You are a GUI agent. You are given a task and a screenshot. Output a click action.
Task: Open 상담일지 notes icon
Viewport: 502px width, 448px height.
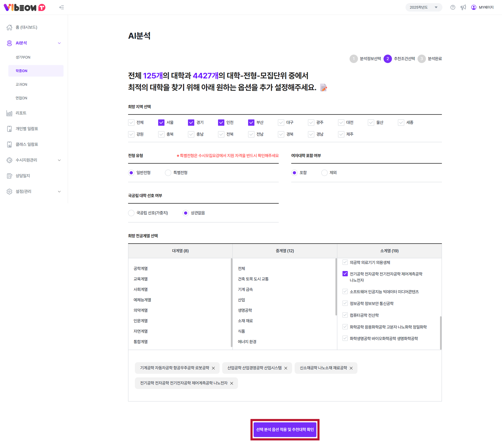[9, 176]
